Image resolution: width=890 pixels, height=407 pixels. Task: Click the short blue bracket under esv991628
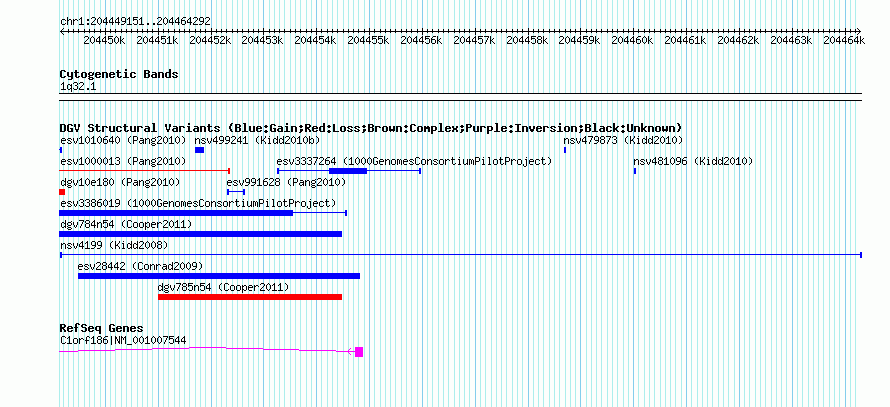236,192
